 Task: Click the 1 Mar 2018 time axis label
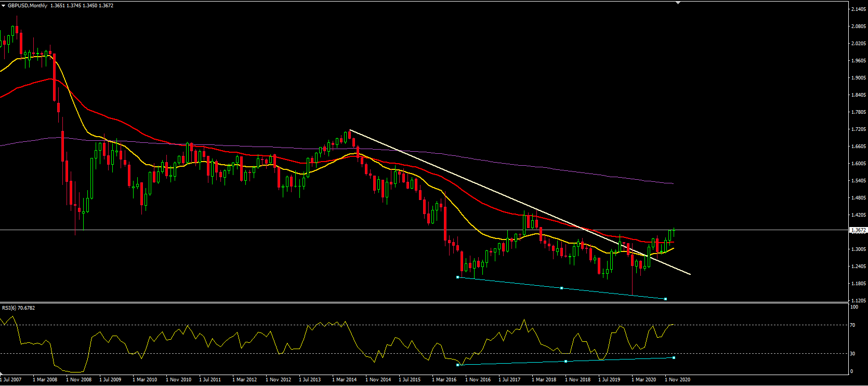pos(544,380)
